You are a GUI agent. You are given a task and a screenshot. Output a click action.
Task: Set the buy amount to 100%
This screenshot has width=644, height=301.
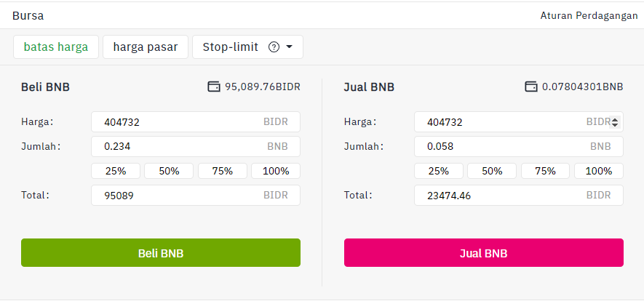pyautogui.click(x=276, y=171)
